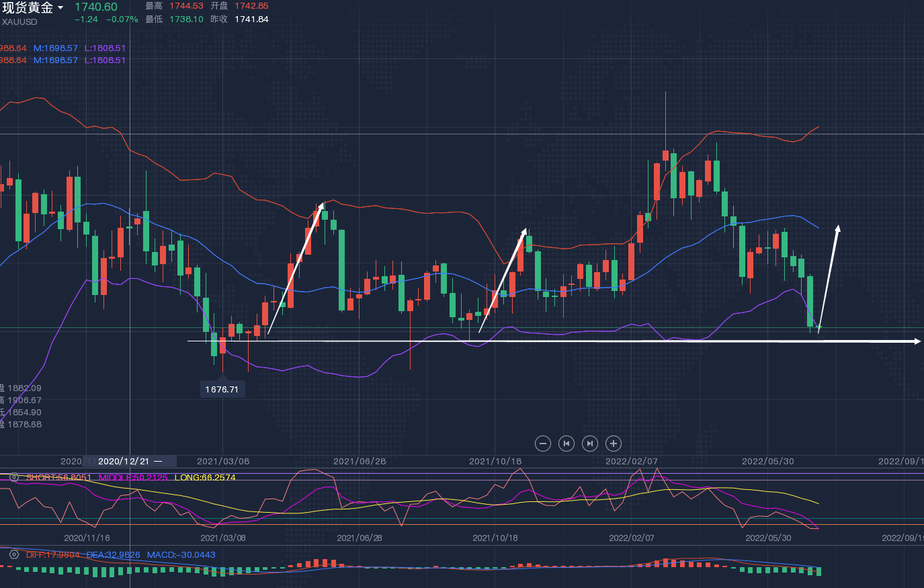924x588 pixels.
Task: Open settings gear for MACD indicator
Action: 13,554
